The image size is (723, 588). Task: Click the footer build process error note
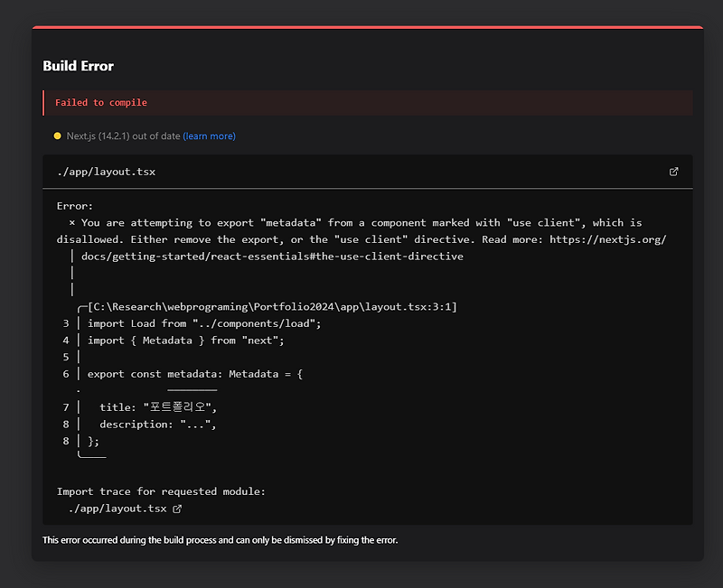[220, 540]
